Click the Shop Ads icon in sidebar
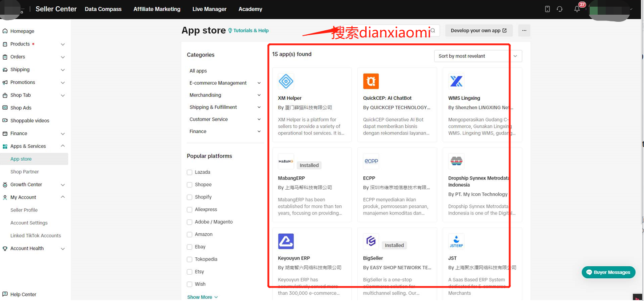 (x=5, y=108)
